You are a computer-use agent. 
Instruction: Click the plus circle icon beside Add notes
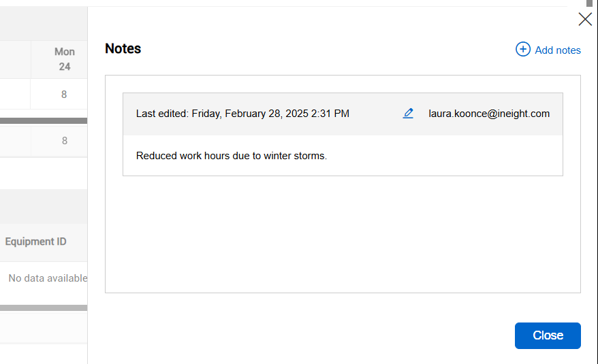(x=523, y=49)
